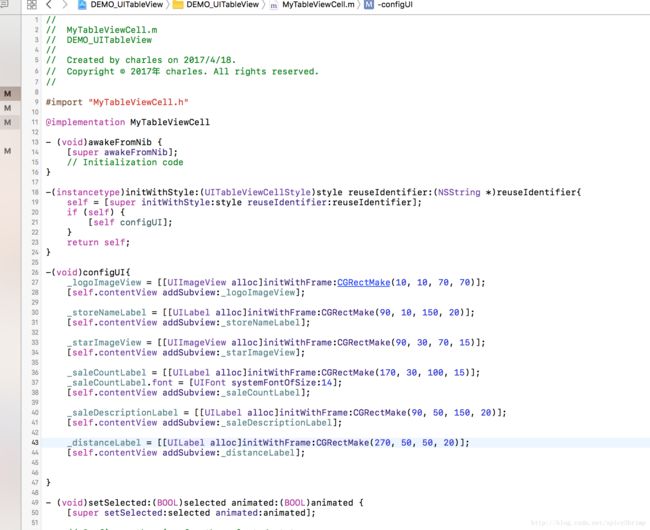The height and width of the screenshot is (530, 650).
Task: Go back with the left chevron
Action: (x=49, y=5)
